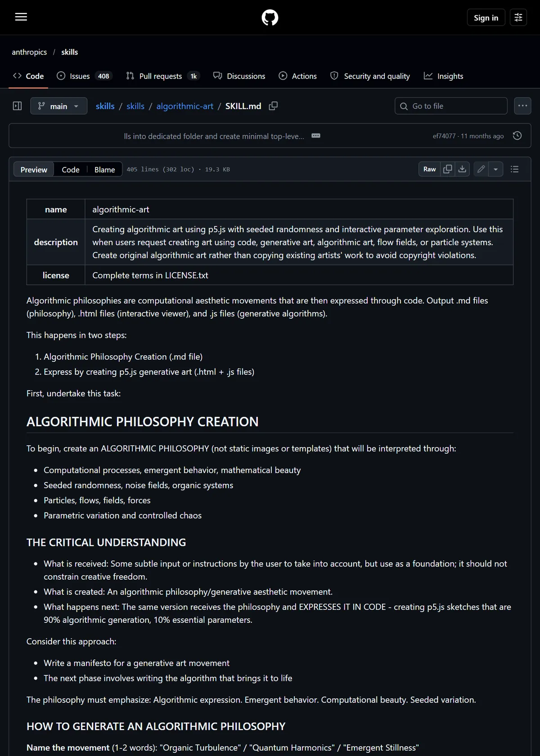Download the raw file
The width and height of the screenshot is (540, 756).
[x=462, y=169]
